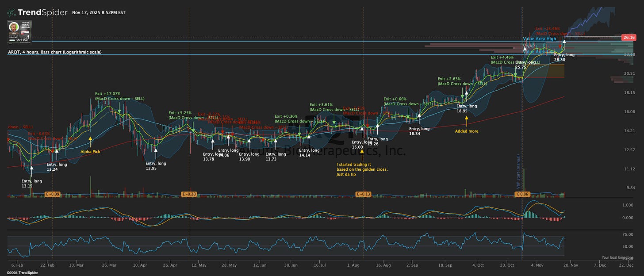Click the Entry, long 13.90 label
The width and height of the screenshot is (644, 276).
click(x=249, y=157)
